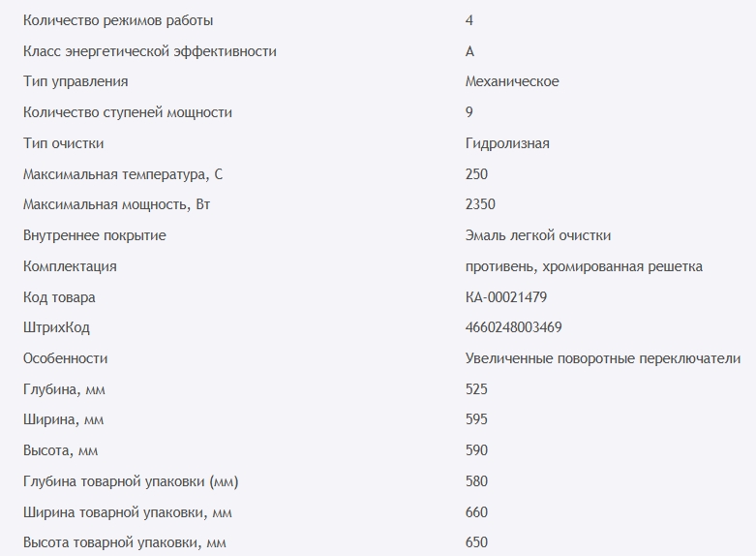This screenshot has height=556, width=756.
Task: Click the 'Количество режимов работы' label
Action: pyautogui.click(x=118, y=20)
